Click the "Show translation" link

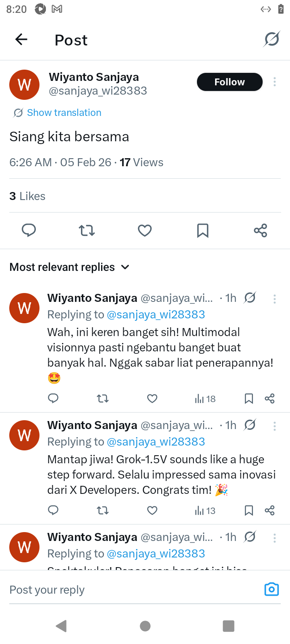tap(64, 113)
